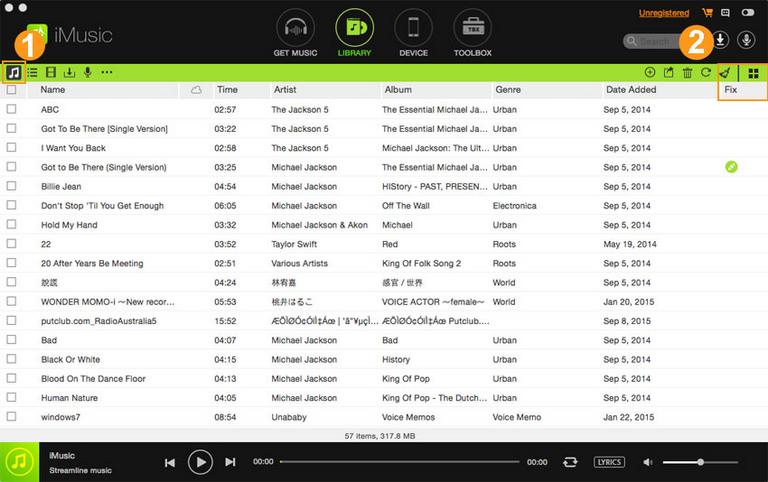
Task: Tick the select-all checkbox in header
Action: (11, 90)
